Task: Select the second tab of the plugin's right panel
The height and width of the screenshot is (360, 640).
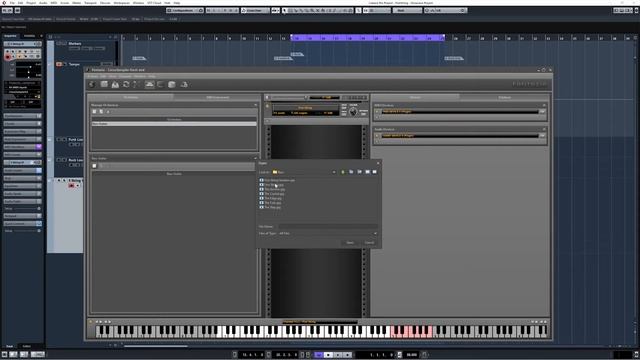Action: [504, 98]
